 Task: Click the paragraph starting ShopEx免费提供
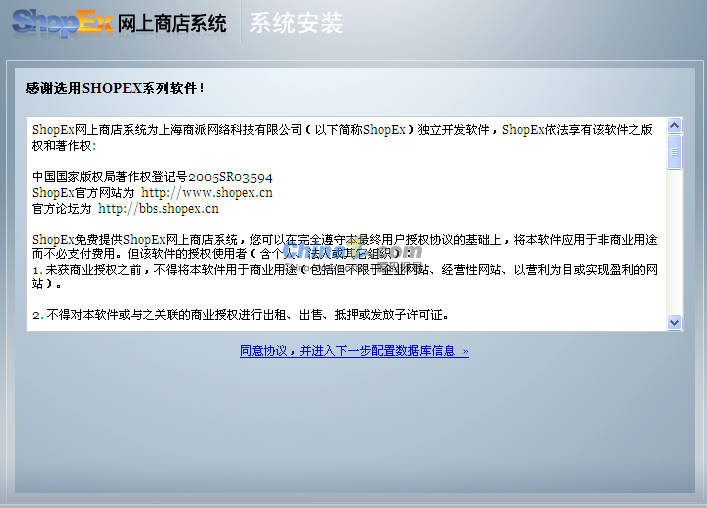pyautogui.click(x=345, y=247)
